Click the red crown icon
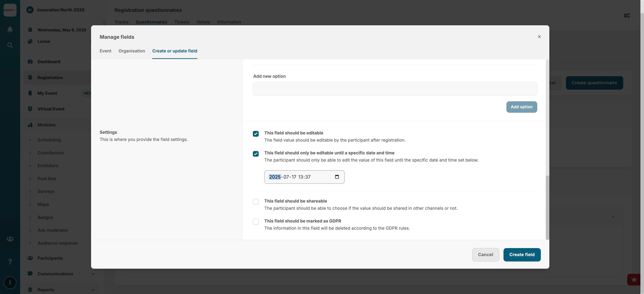 [x=634, y=280]
